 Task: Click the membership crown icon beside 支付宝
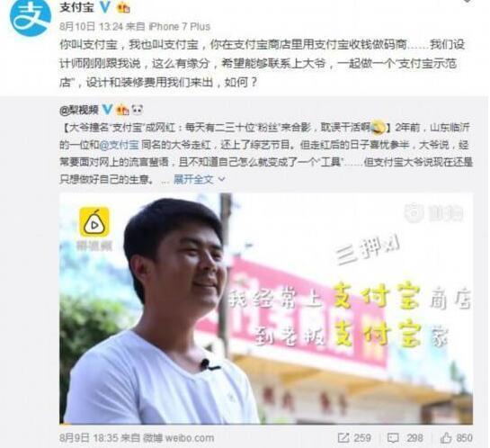pos(123,8)
